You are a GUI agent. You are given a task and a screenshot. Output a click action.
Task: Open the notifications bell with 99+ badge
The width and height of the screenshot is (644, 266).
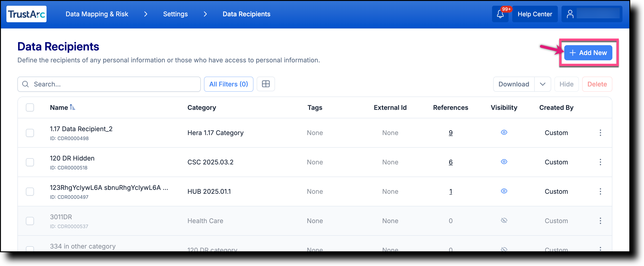[500, 14]
